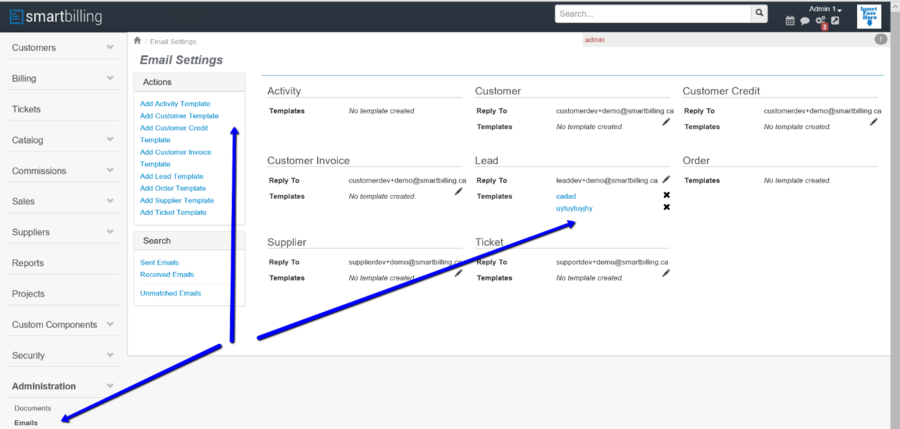Image resolution: width=900 pixels, height=429 pixels.
Task: Open the Admin 1 user dropdown
Action: [x=825, y=9]
